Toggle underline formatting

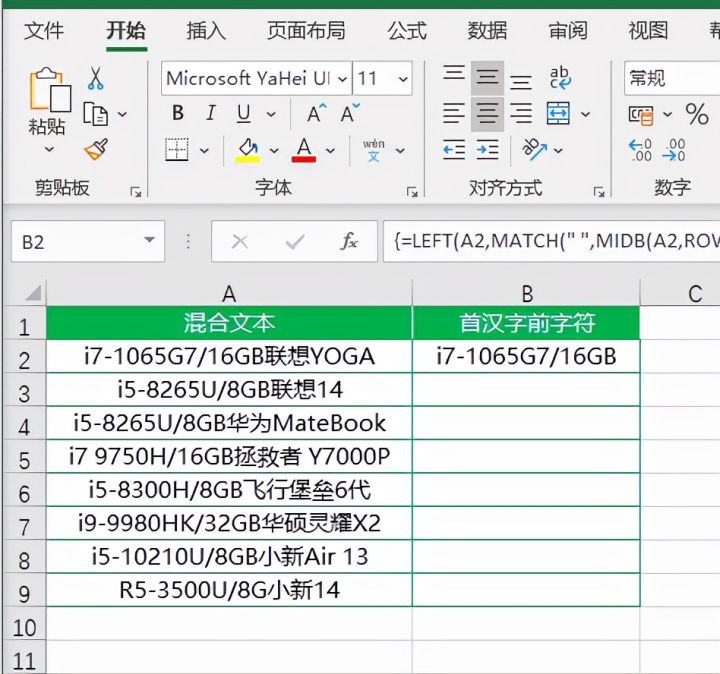pos(243,113)
